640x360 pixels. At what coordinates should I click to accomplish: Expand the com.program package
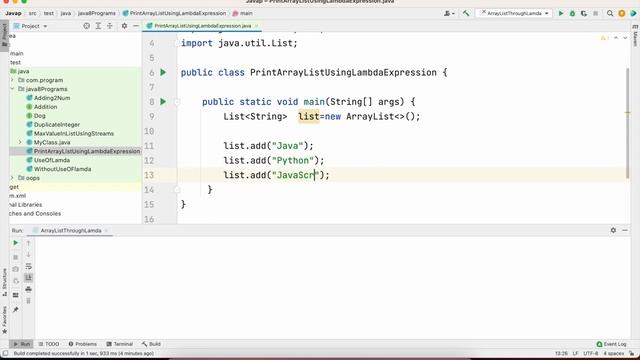pyautogui.click(x=12, y=80)
